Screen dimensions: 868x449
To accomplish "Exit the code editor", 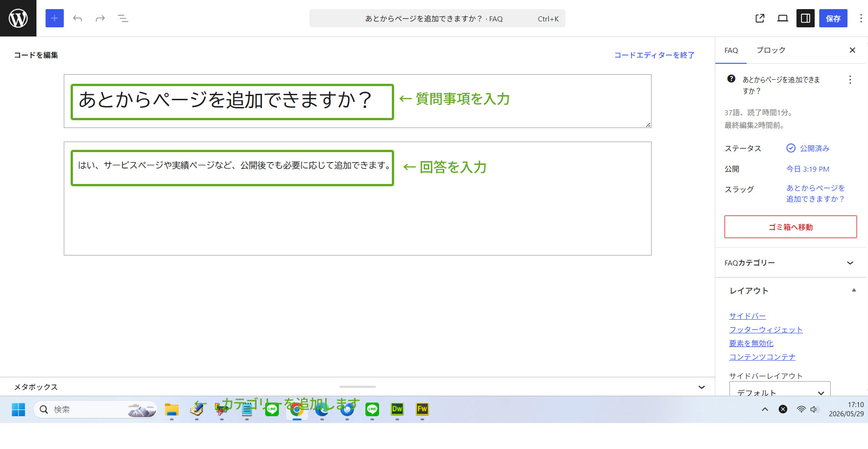I will 654,55.
